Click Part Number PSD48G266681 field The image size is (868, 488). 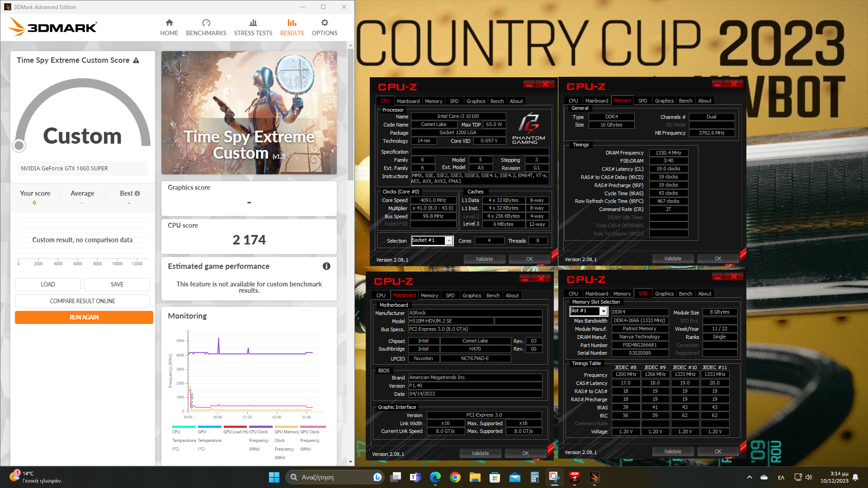640,345
